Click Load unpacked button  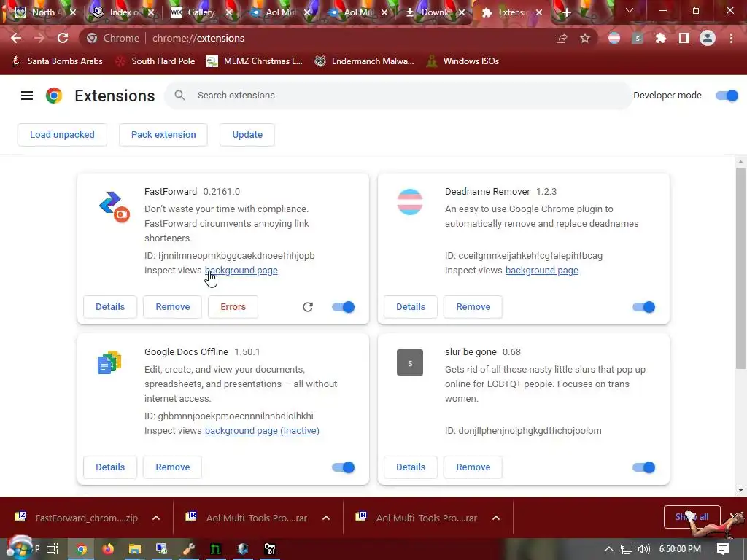tap(62, 135)
